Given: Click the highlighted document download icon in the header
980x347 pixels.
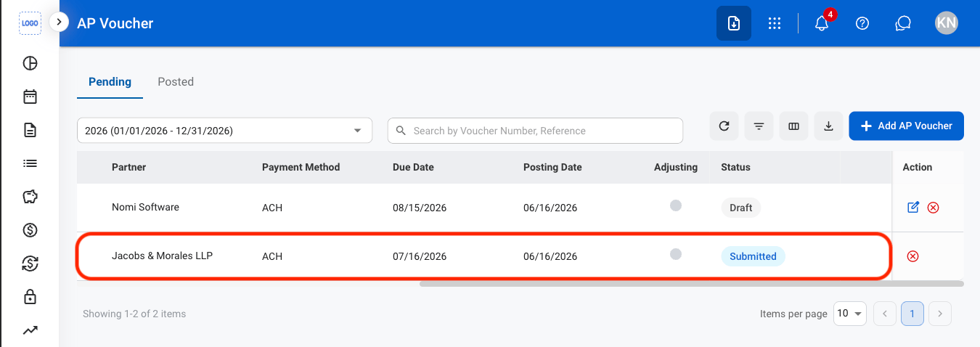Looking at the screenshot, I should click(734, 23).
